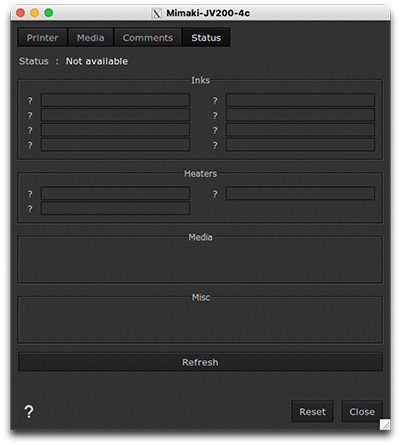The width and height of the screenshot is (400, 445).
Task: Click the Mimaki-JV200-4c window title
Action: click(208, 13)
